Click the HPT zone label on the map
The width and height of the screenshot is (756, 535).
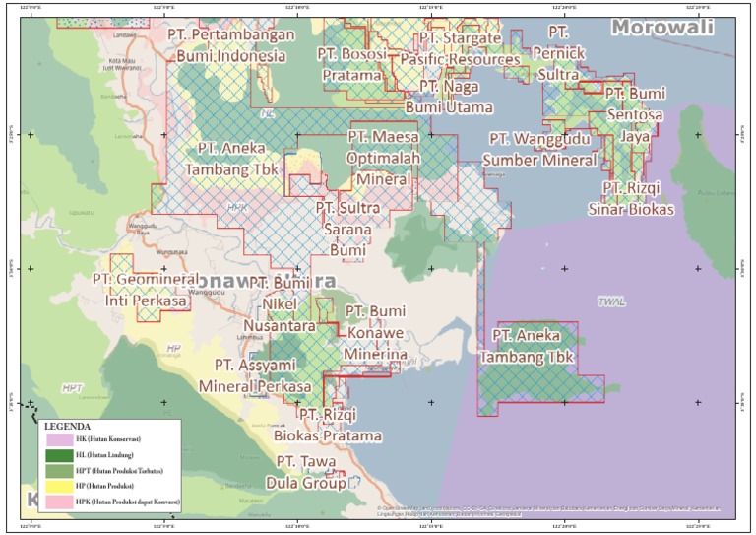72,388
